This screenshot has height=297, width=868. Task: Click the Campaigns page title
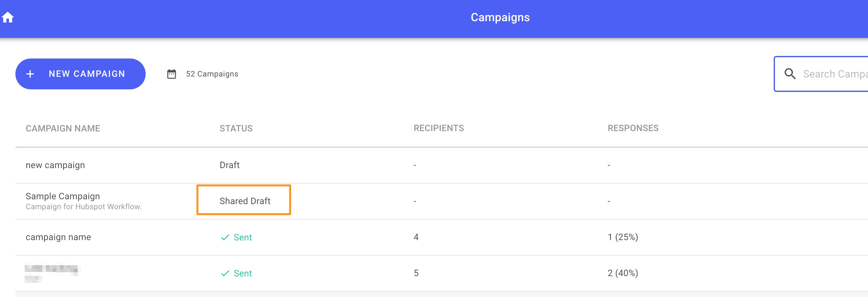pyautogui.click(x=500, y=17)
